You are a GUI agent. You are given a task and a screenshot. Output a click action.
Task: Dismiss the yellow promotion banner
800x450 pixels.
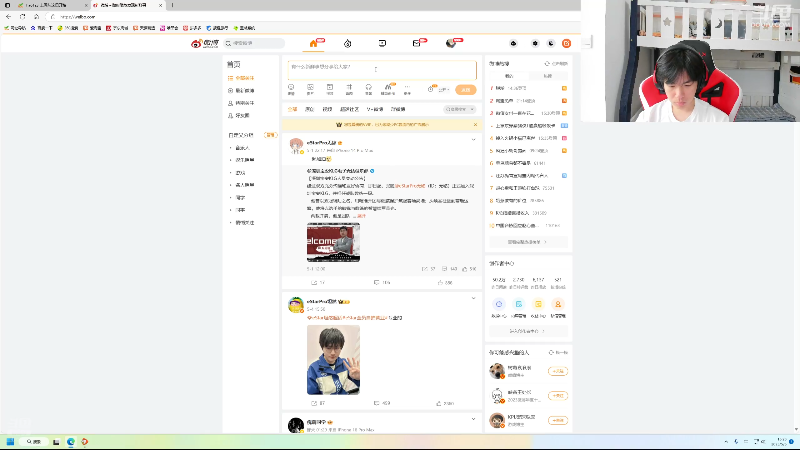475,124
